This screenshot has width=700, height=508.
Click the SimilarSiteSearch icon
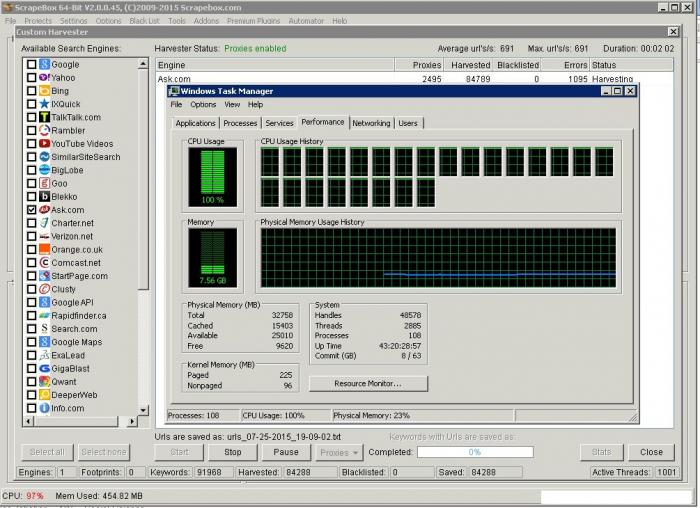pyautogui.click(x=44, y=157)
